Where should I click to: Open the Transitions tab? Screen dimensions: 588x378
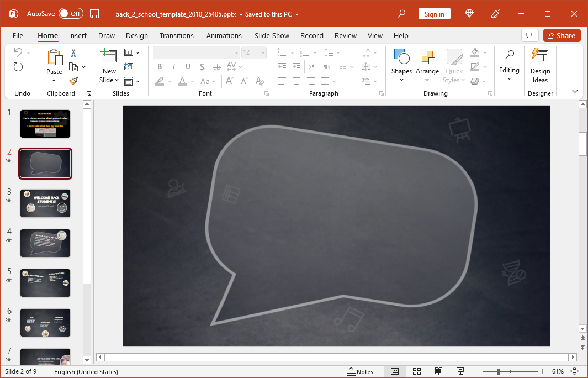[x=176, y=35]
